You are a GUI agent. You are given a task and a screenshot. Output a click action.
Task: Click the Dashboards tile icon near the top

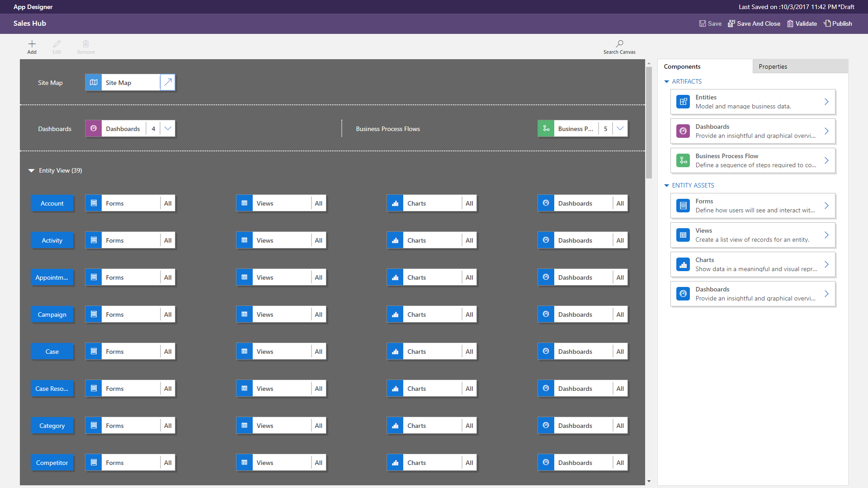(x=93, y=128)
